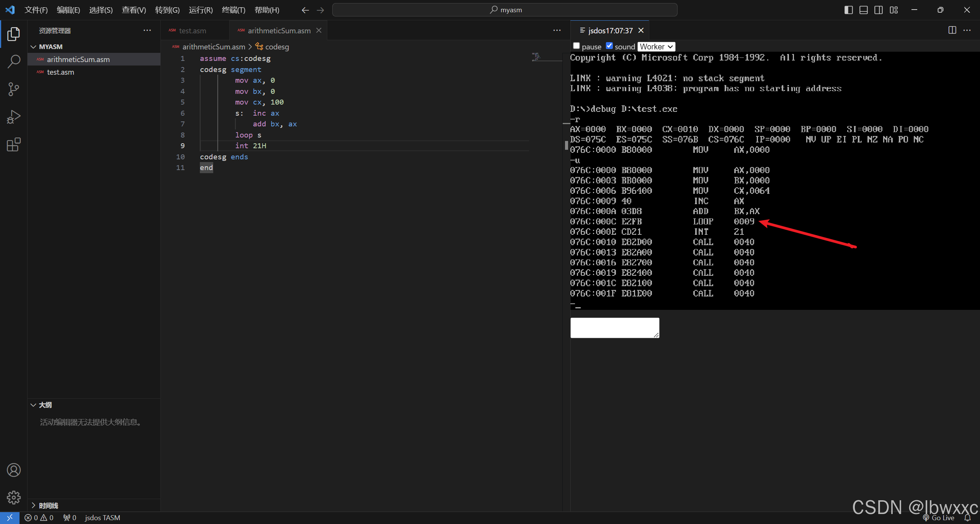
Task: Click the jsdos text input box
Action: (614, 328)
